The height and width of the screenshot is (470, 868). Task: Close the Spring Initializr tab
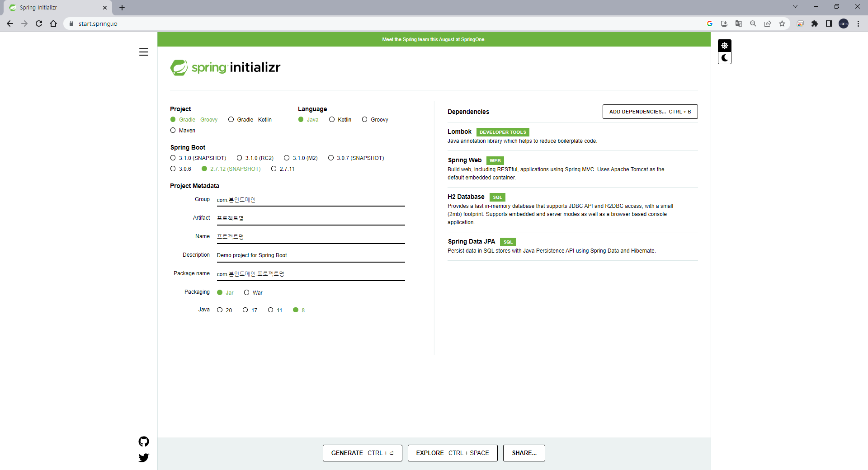[x=105, y=8]
